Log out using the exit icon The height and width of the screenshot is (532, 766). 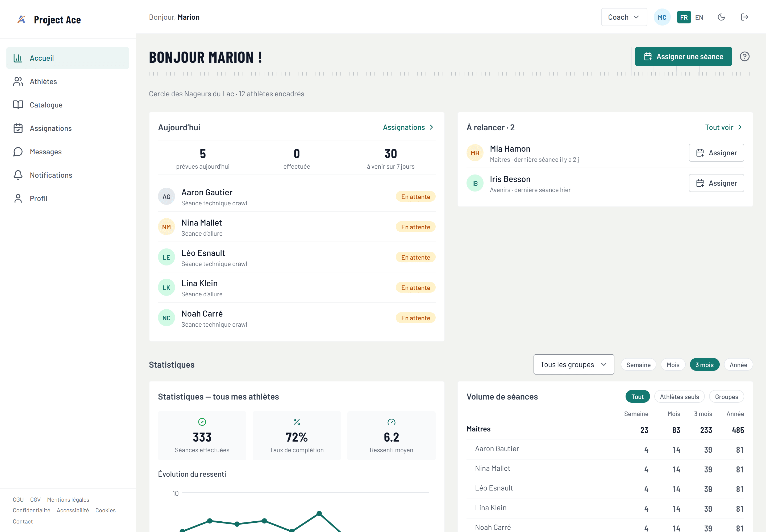745,17
